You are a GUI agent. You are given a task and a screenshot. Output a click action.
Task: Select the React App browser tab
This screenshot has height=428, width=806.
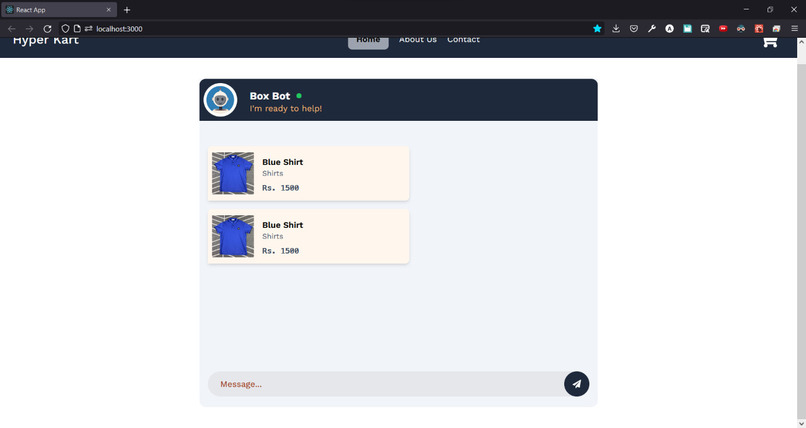click(59, 10)
